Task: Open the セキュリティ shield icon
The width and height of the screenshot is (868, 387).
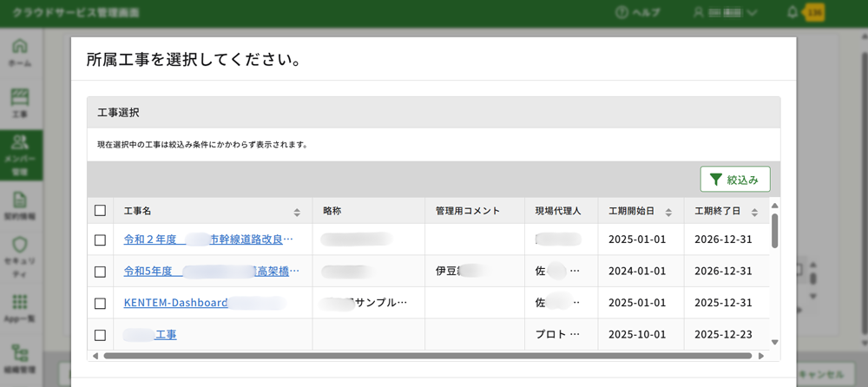Action: 20,246
